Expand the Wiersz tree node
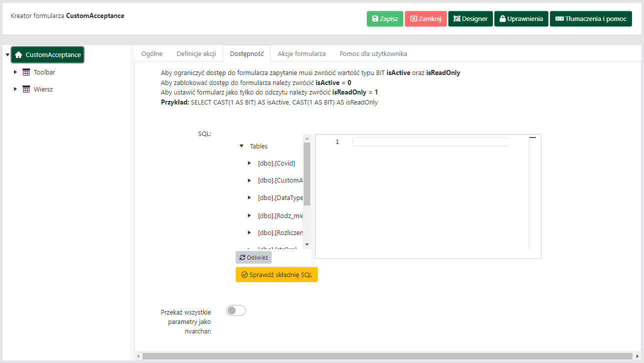Image resolution: width=644 pixels, height=363 pixels. click(16, 89)
